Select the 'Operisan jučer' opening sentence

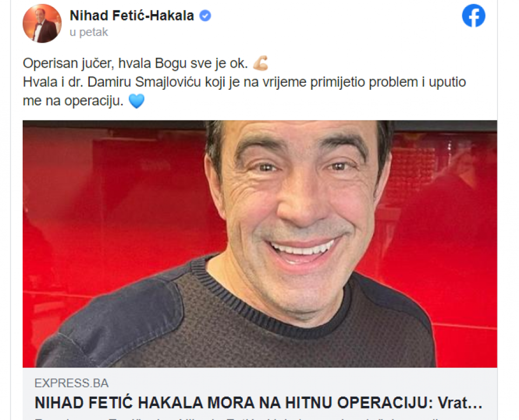(135, 63)
